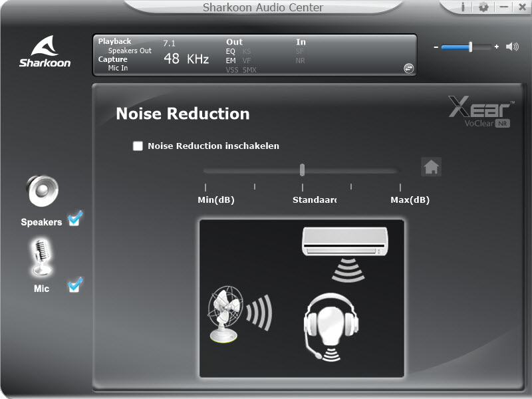Reset noise reduction with the home icon
Image resolution: width=532 pixels, height=399 pixels.
click(431, 168)
